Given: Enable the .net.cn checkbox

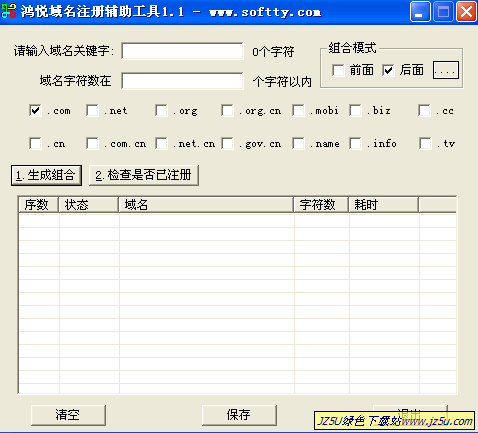Looking at the screenshot, I should point(161,144).
